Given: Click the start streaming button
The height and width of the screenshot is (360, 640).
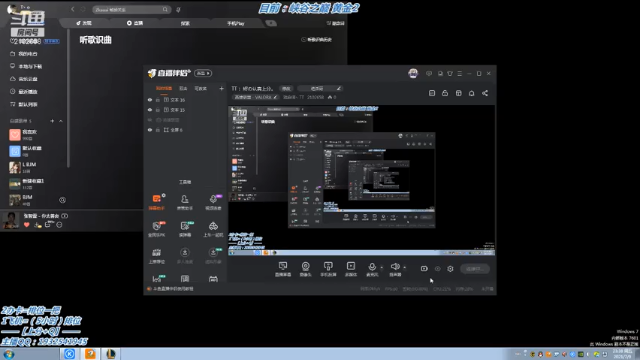Looking at the screenshot, I should pyautogui.click(x=475, y=269).
